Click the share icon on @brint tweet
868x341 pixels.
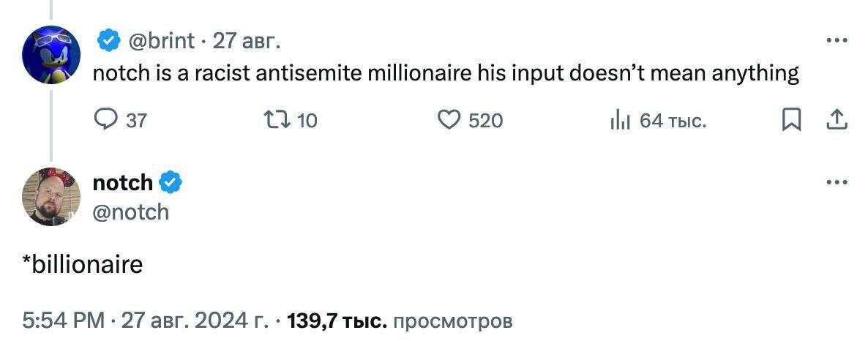pyautogui.click(x=836, y=119)
